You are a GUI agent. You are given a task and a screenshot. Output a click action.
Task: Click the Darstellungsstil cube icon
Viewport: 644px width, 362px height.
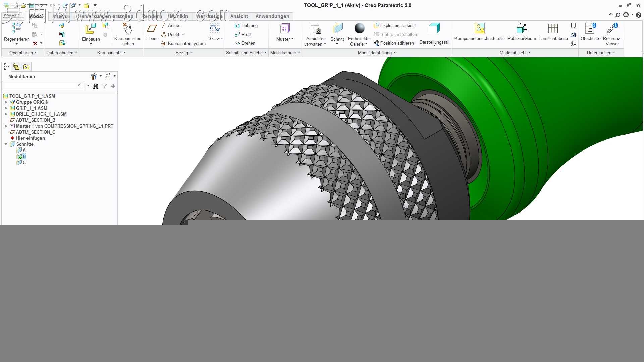434,28
